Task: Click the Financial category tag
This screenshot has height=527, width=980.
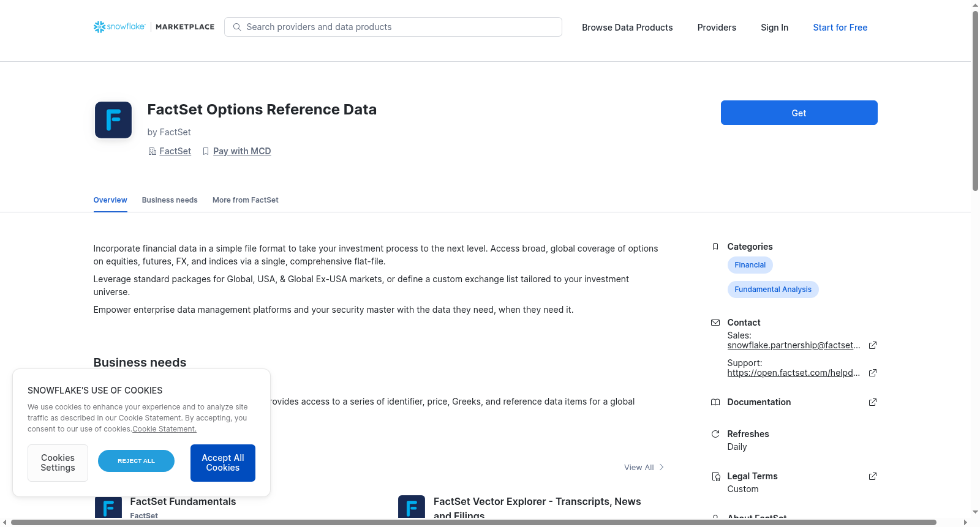Action: (750, 265)
